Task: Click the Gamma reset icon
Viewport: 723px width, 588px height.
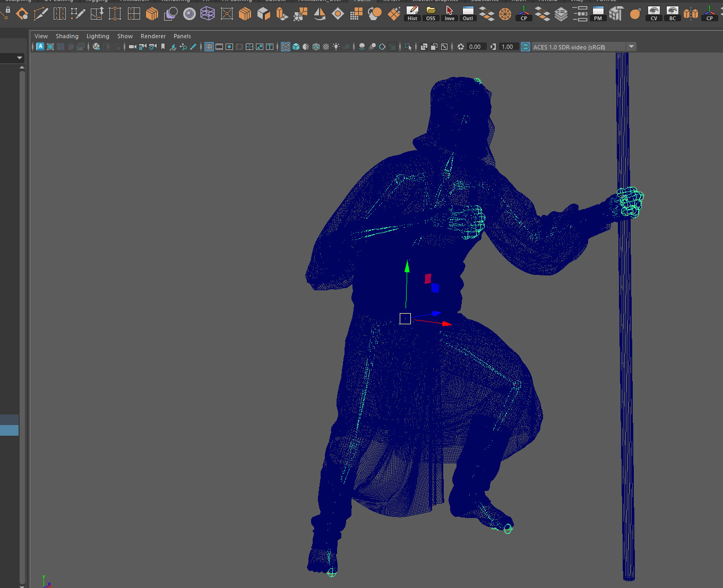Action: point(493,47)
